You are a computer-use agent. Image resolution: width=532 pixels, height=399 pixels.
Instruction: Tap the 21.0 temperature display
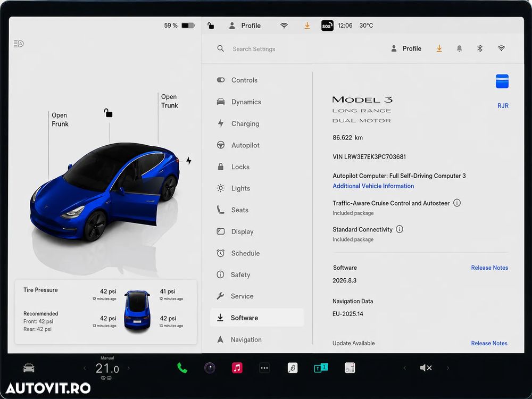click(107, 369)
